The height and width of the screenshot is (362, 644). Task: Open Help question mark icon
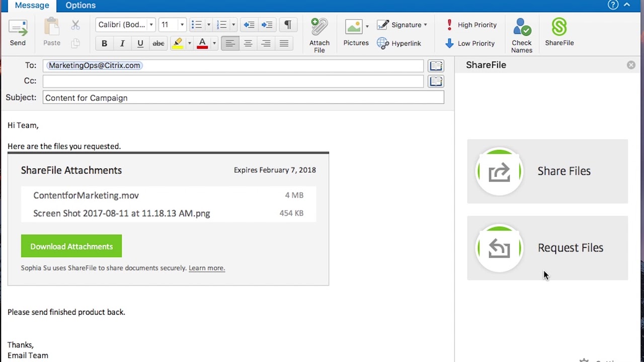(x=613, y=5)
